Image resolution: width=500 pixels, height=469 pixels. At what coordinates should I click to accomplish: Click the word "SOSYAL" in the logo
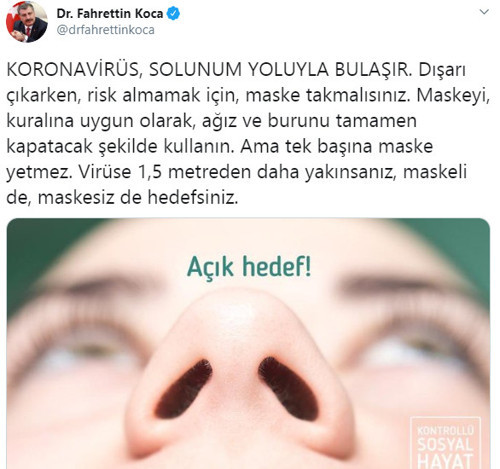[445, 445]
